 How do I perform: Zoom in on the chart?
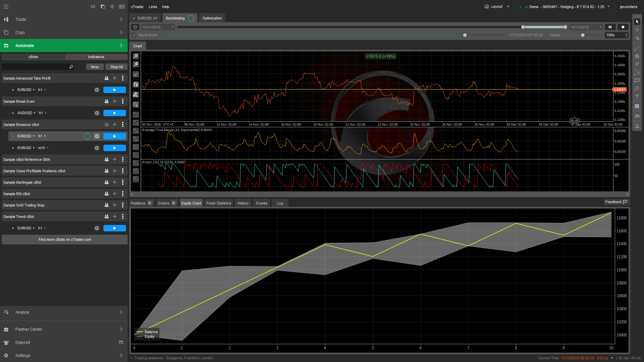pos(136,56)
